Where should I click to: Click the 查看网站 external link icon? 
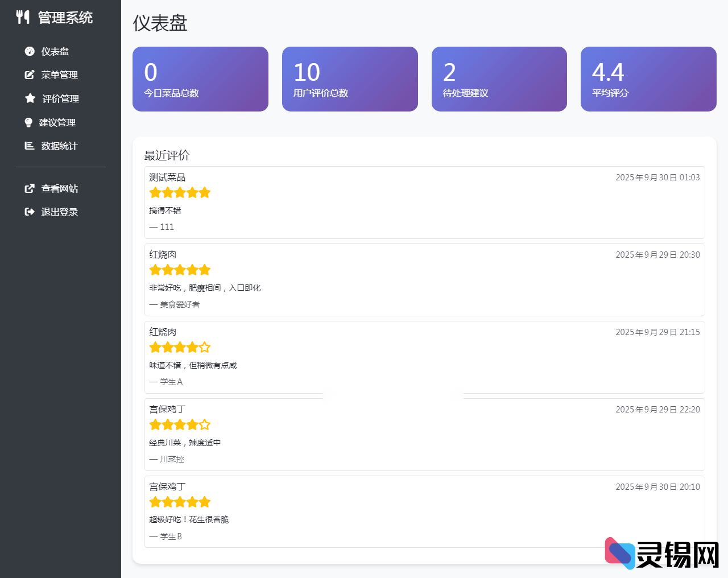pyautogui.click(x=30, y=188)
